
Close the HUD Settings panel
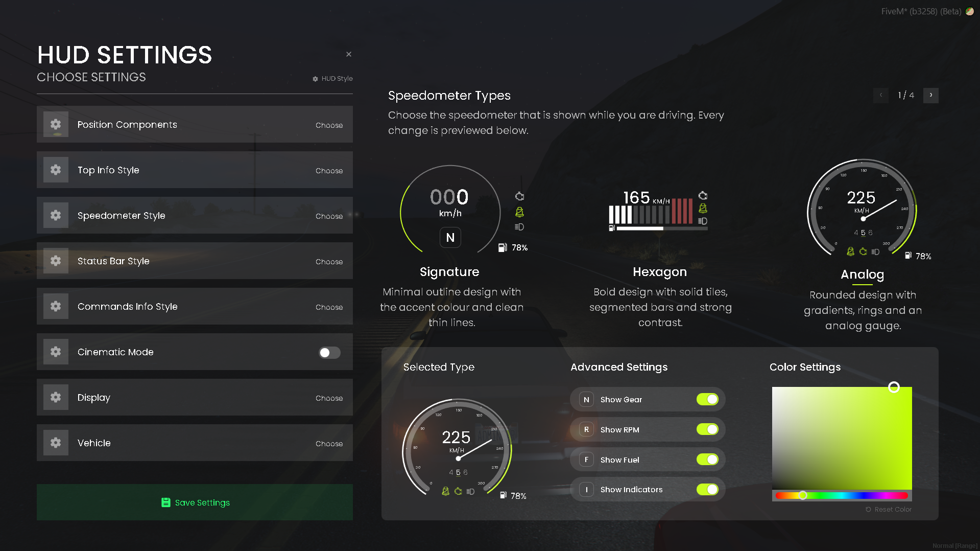(349, 54)
